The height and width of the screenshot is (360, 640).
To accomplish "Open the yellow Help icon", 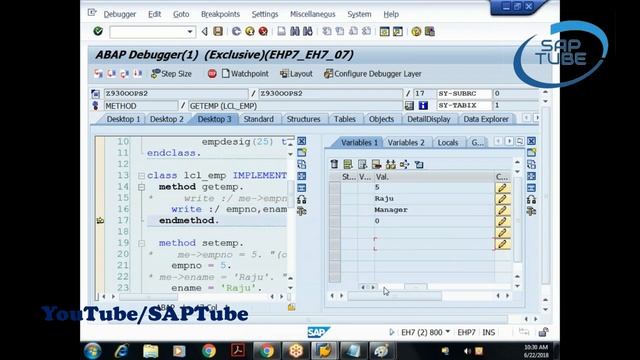I will click(416, 31).
